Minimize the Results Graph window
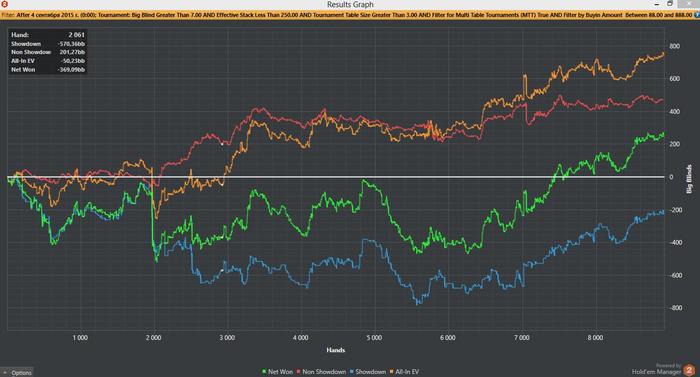The height and width of the screenshot is (377, 700). click(657, 4)
